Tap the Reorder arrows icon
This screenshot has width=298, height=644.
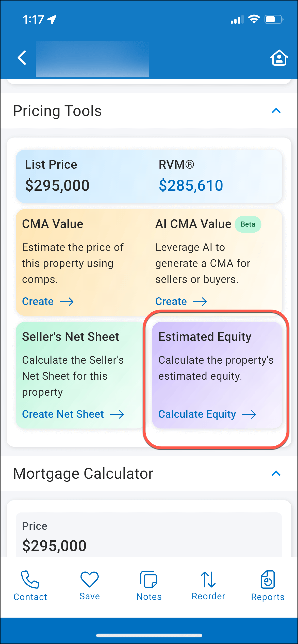coord(208,582)
